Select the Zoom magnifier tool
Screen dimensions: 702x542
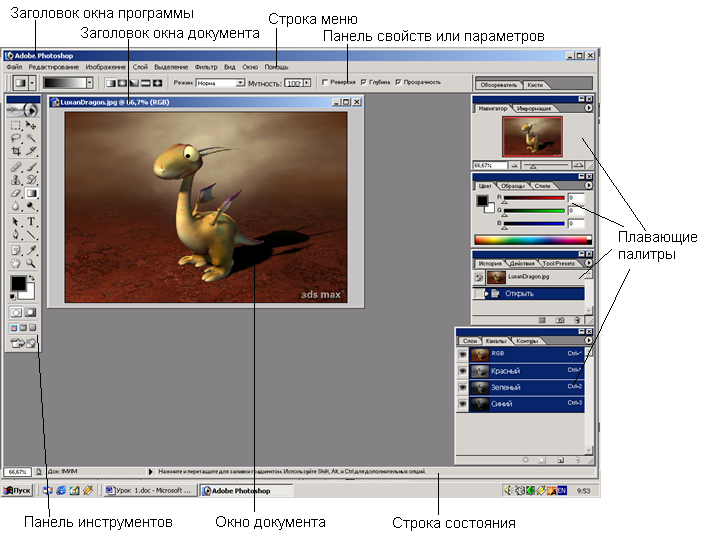(x=31, y=263)
